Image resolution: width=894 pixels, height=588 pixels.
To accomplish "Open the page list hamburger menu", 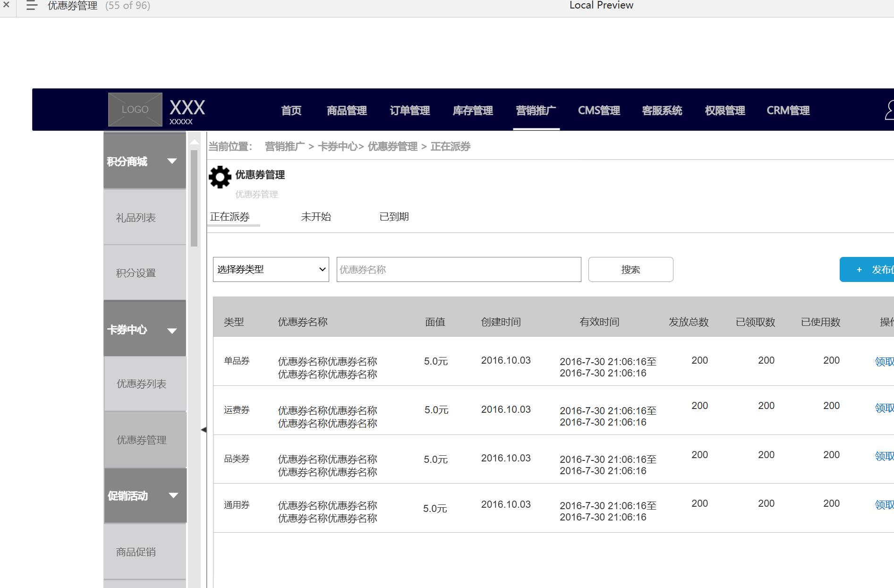I will tap(32, 6).
